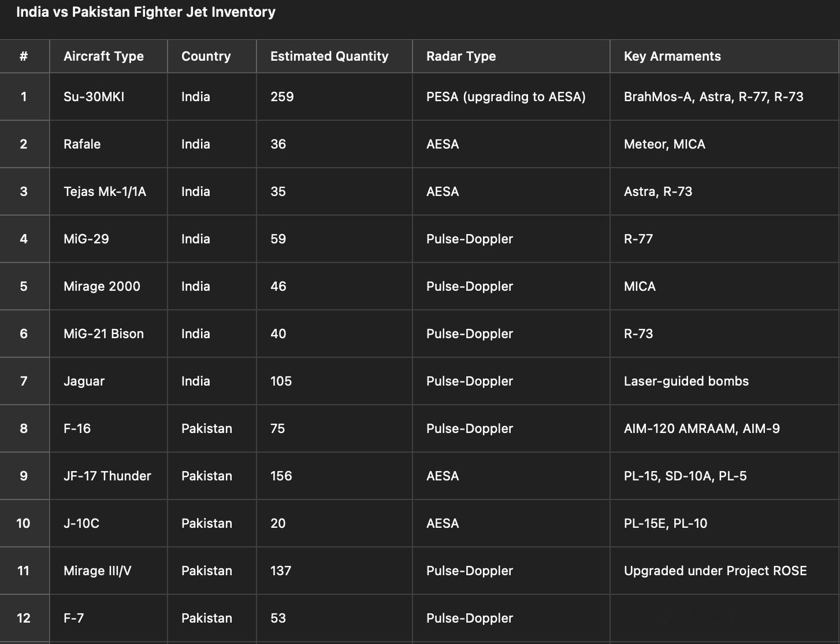The width and height of the screenshot is (840, 644).
Task: Click the AIM-120 AMRAAM, AIM-9 cell
Action: [725, 428]
